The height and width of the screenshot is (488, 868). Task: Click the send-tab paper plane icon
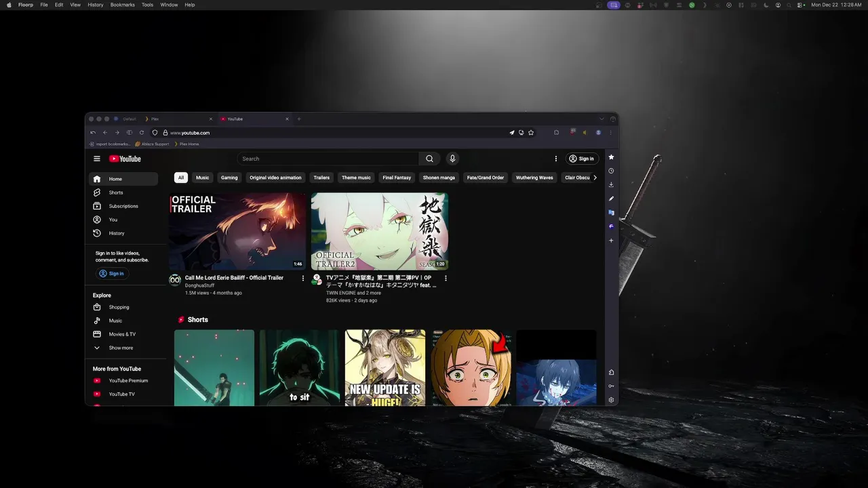[512, 133]
